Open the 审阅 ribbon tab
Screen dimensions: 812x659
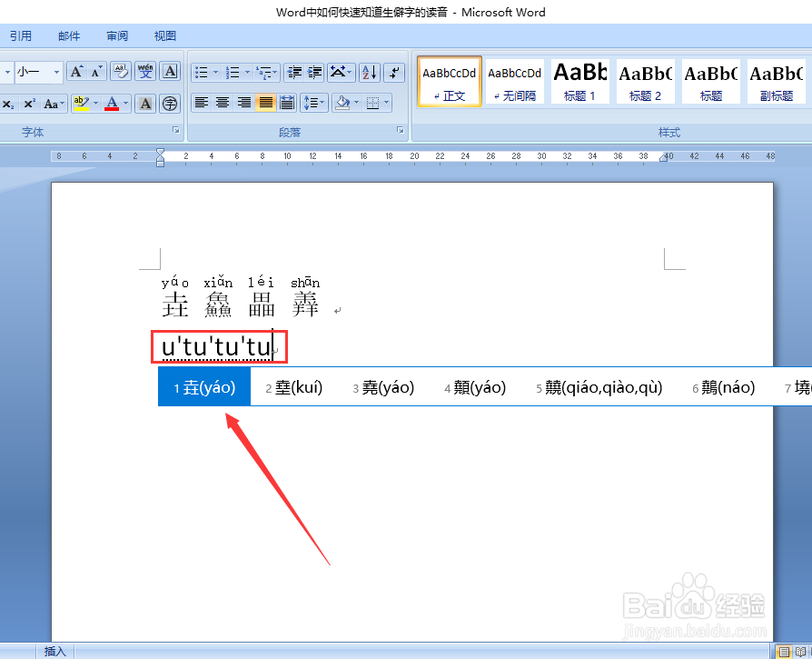(117, 36)
